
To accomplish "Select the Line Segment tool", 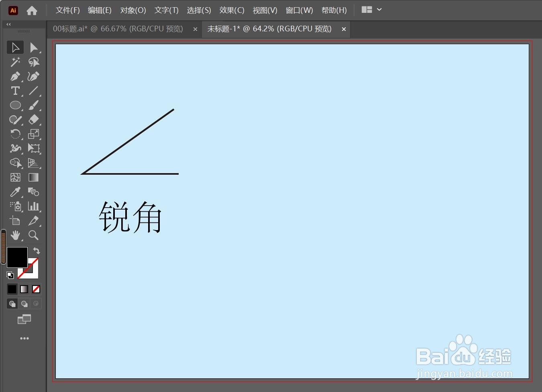I will click(x=34, y=91).
